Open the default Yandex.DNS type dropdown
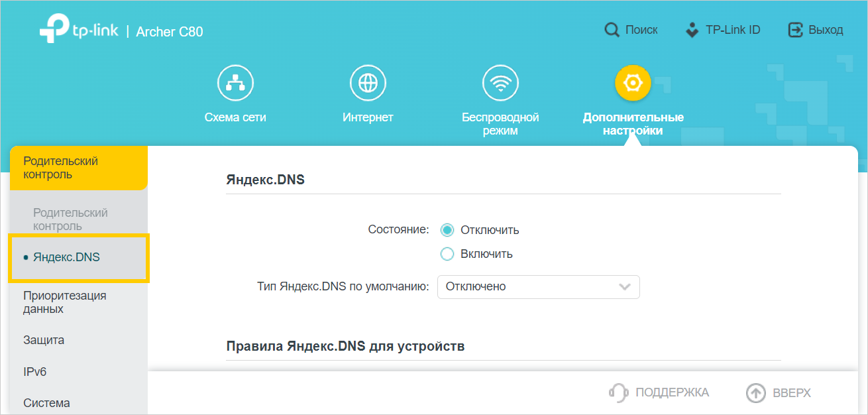Image resolution: width=868 pixels, height=415 pixels. [538, 287]
